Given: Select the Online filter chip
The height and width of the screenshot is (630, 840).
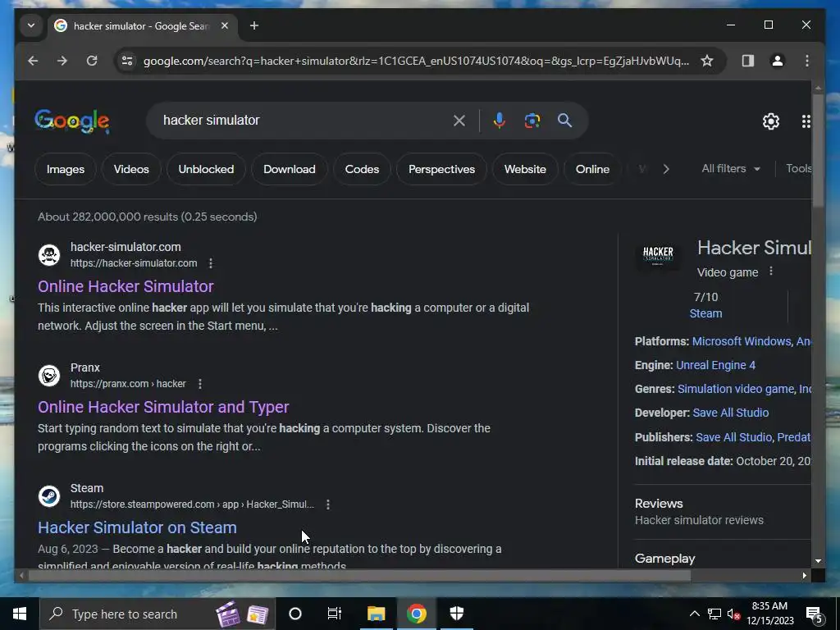Looking at the screenshot, I should point(592,169).
